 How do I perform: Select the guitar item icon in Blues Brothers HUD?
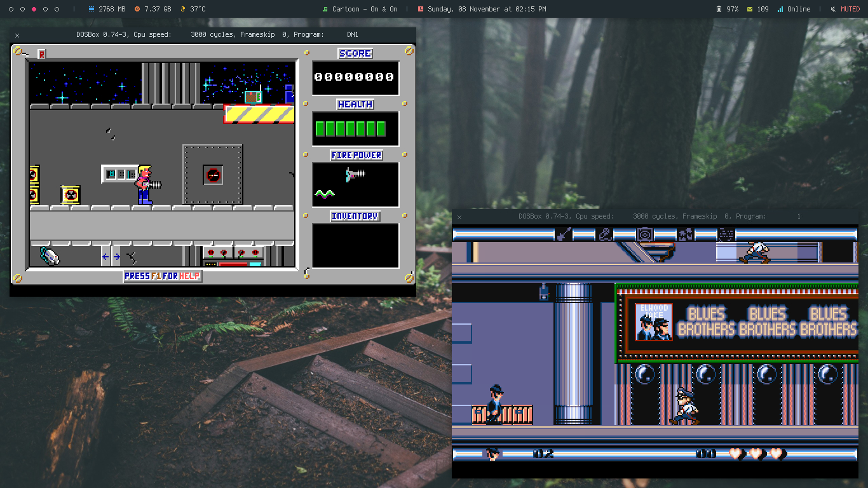coord(563,234)
